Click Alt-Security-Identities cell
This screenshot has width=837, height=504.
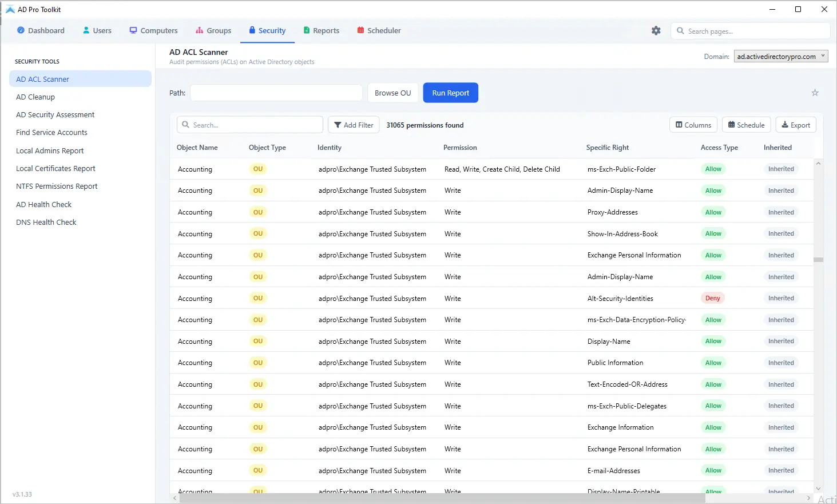click(x=620, y=298)
